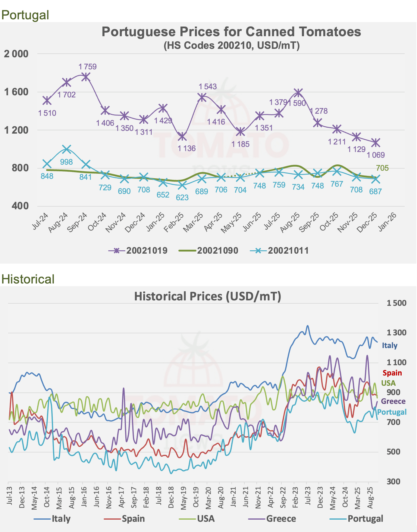
Task: Click the 20021019 legend entry
Action: tap(138, 251)
